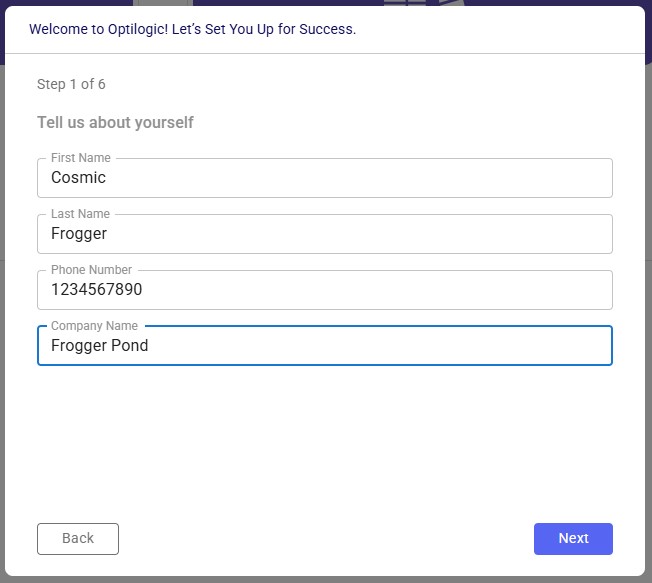Click the 'Step 1 of 6' indicator
The image size is (652, 583).
(71, 84)
